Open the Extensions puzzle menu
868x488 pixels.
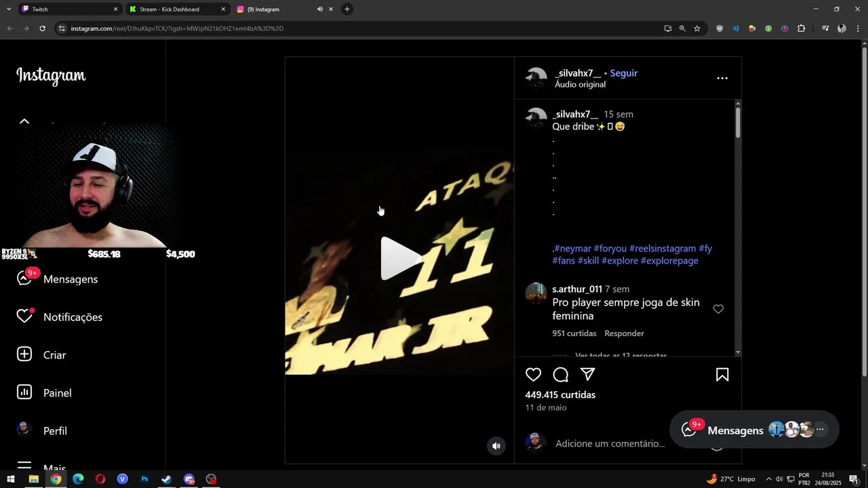click(x=801, y=28)
